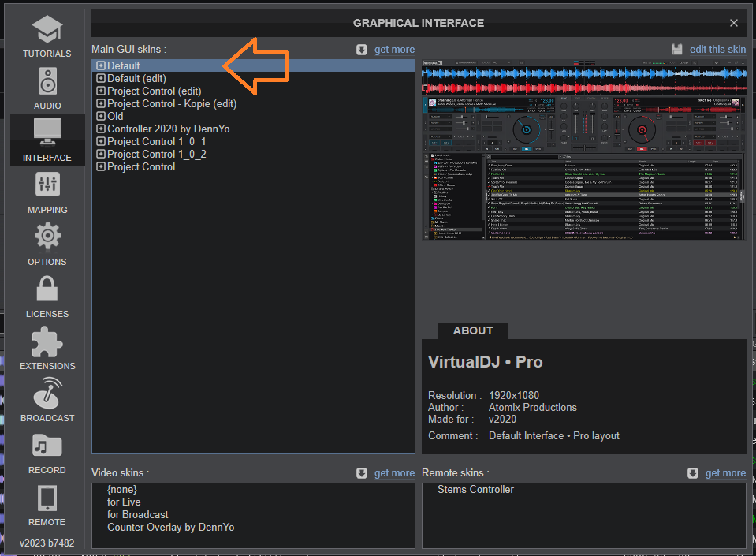Click get more link for Main GUI skins
756x556 pixels.
tap(394, 50)
